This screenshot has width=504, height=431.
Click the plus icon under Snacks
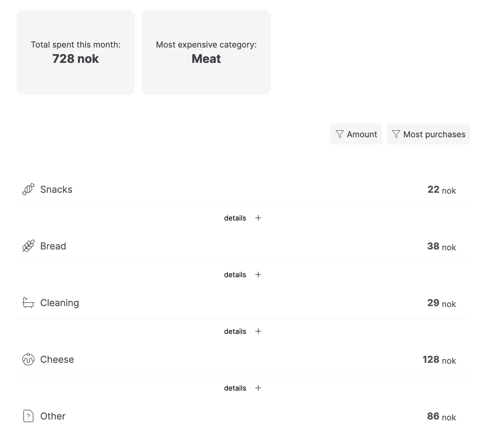click(x=258, y=218)
